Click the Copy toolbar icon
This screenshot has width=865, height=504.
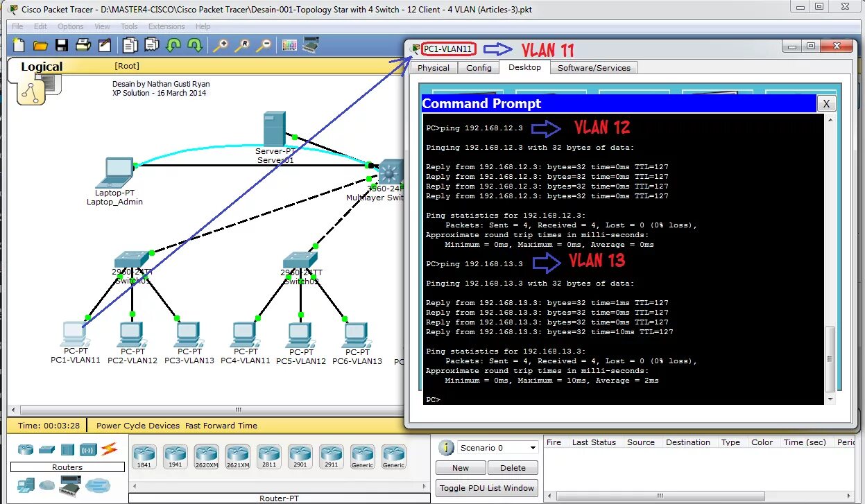(130, 46)
